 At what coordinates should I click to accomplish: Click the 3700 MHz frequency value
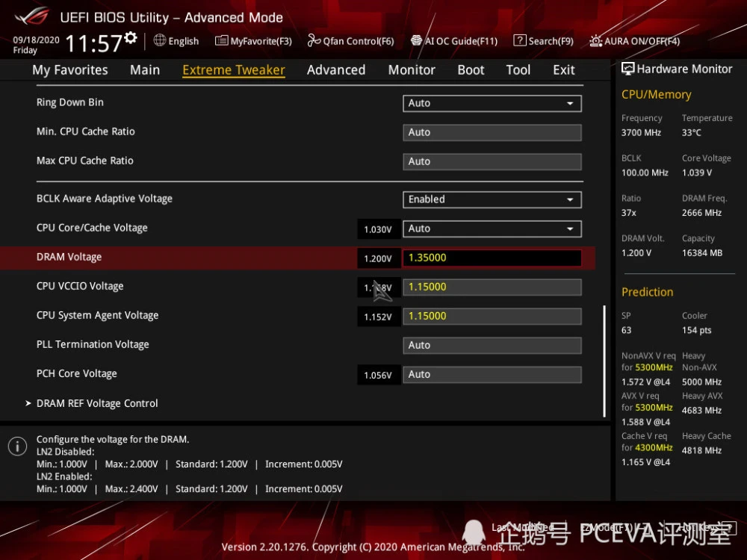tap(641, 132)
